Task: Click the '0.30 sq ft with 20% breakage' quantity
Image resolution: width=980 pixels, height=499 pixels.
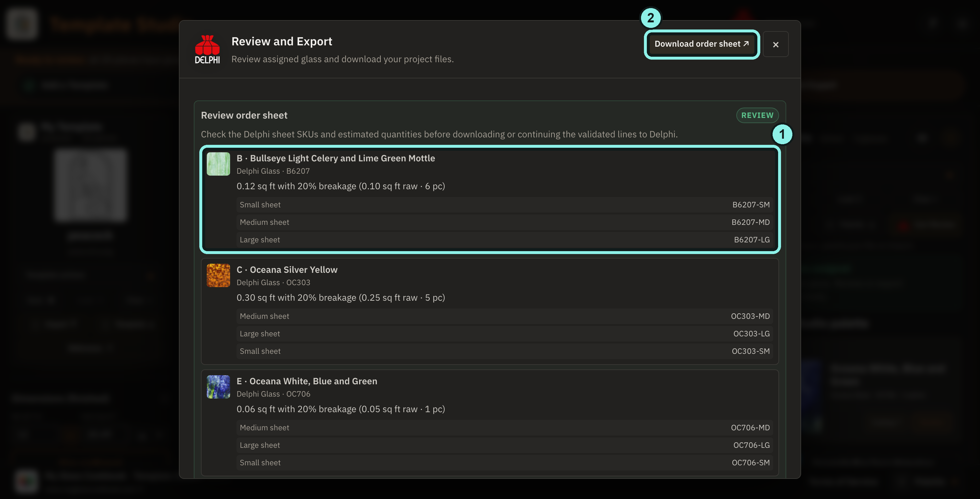Action: [x=296, y=297]
